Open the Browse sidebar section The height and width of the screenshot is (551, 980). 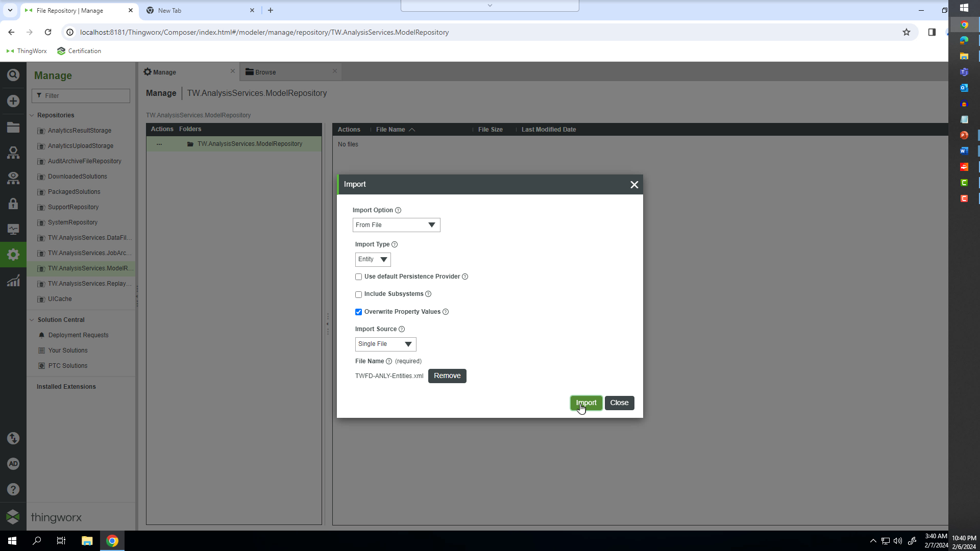(x=13, y=127)
